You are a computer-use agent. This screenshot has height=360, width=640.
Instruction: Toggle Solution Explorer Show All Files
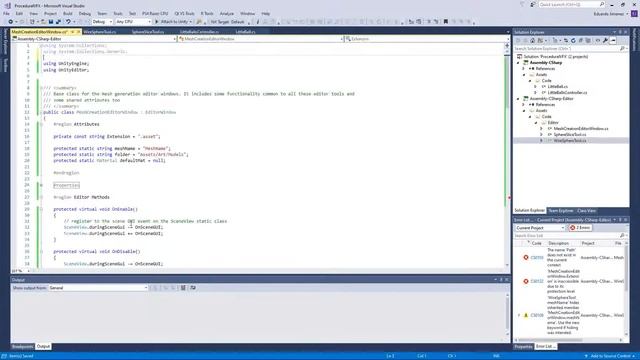(588, 40)
